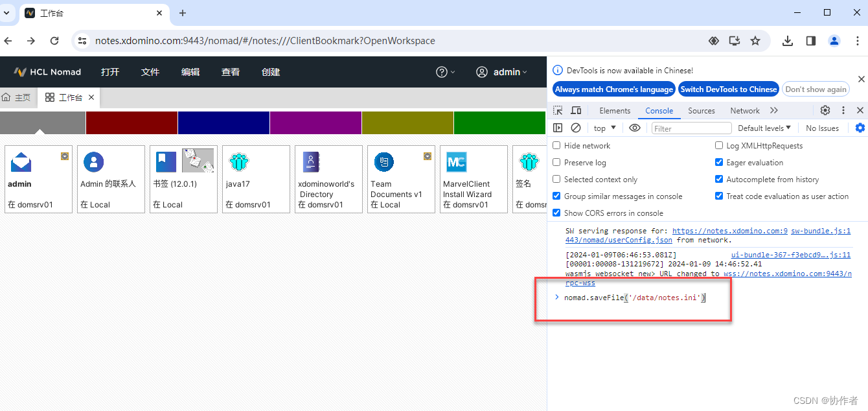
Task: Enable Selected context only checkbox
Action: pyautogui.click(x=556, y=180)
